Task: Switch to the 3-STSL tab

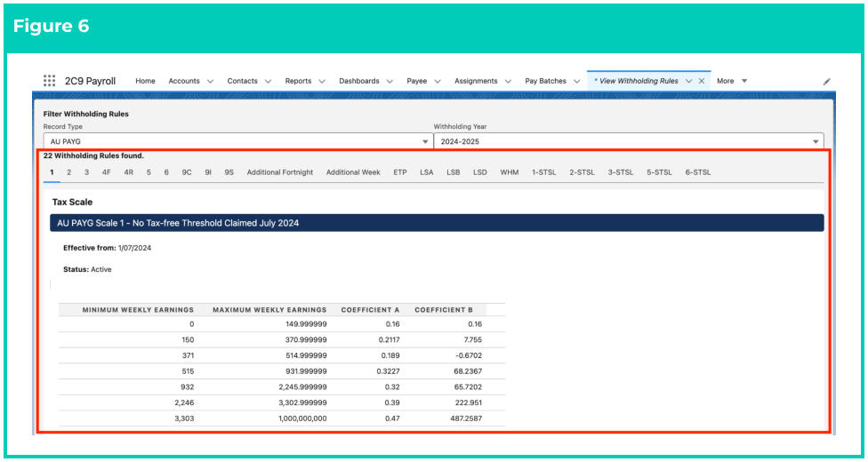Action: 621,172
